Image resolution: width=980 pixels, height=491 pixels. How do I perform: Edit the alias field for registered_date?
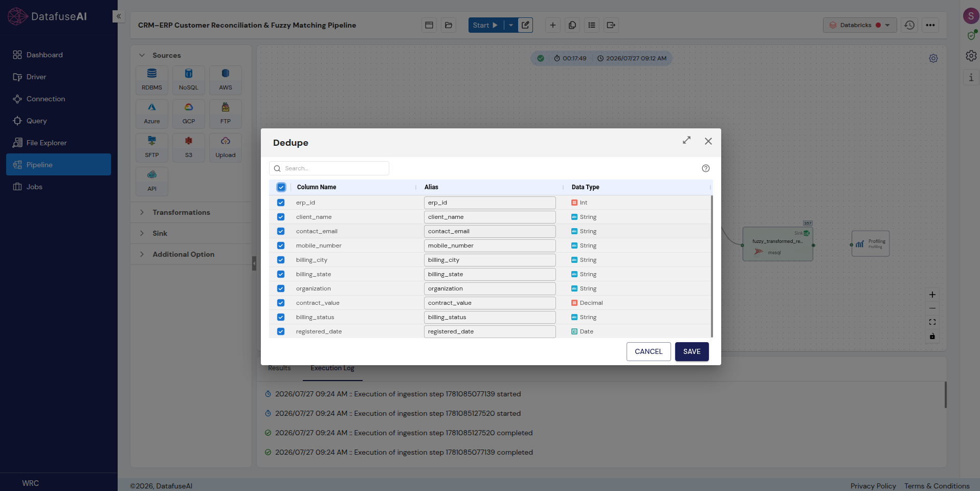pos(489,331)
